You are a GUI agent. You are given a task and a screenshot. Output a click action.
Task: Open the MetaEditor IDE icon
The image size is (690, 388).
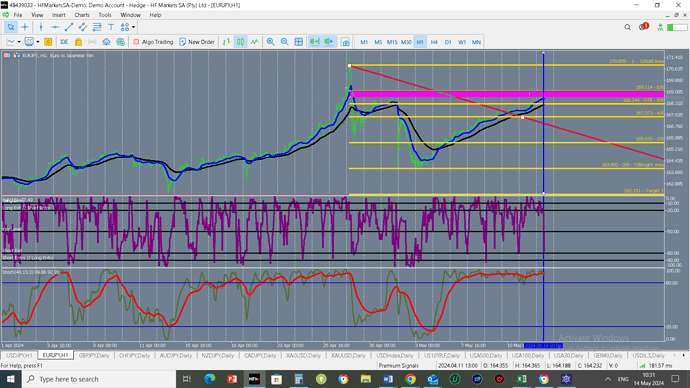click(64, 42)
